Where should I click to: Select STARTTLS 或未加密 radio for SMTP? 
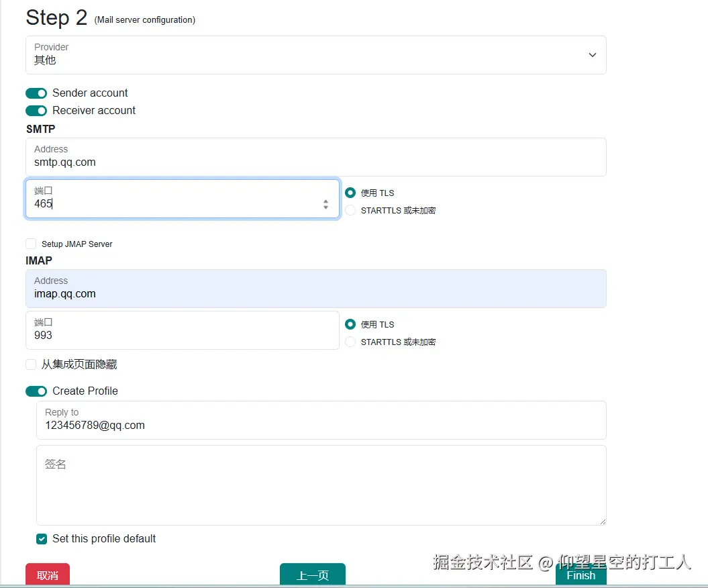(350, 211)
